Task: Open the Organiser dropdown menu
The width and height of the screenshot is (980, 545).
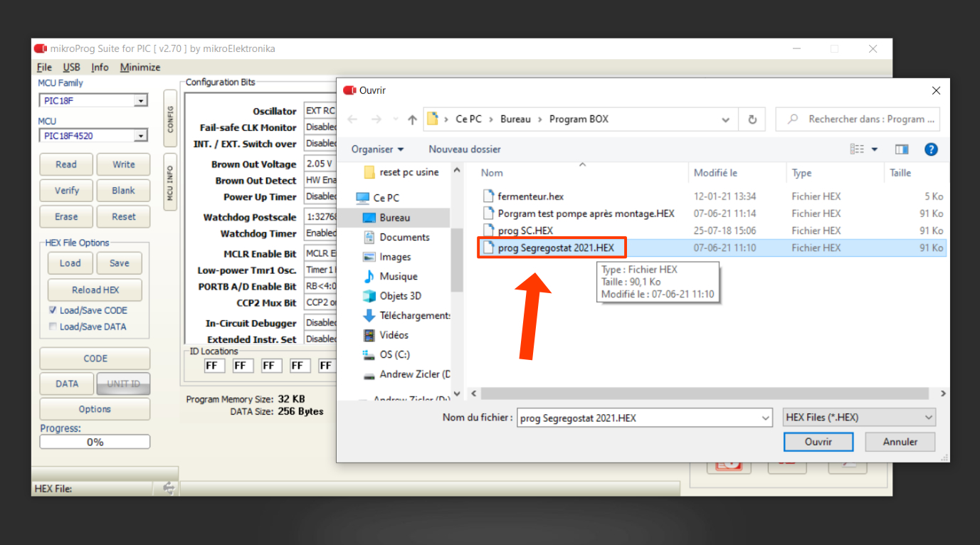Action: 377,149
